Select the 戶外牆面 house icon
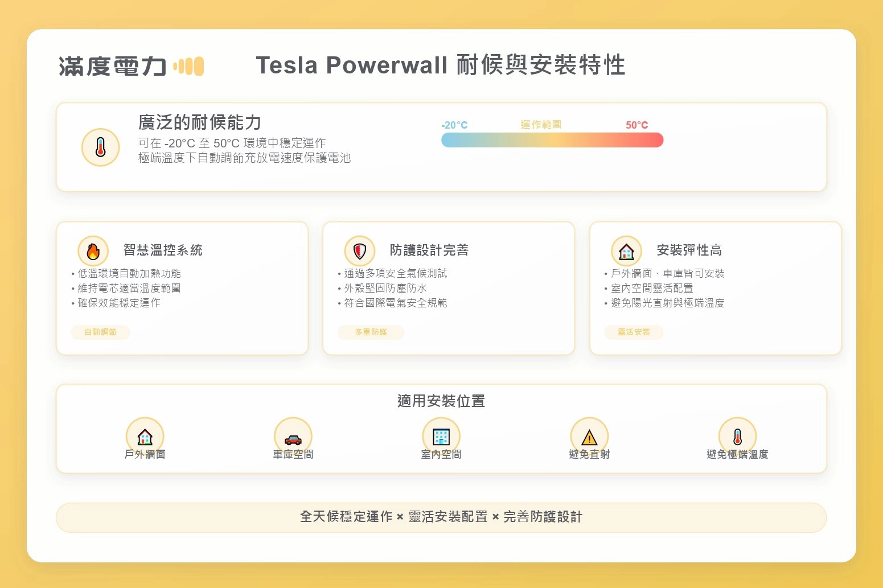883x588 pixels. click(x=145, y=437)
